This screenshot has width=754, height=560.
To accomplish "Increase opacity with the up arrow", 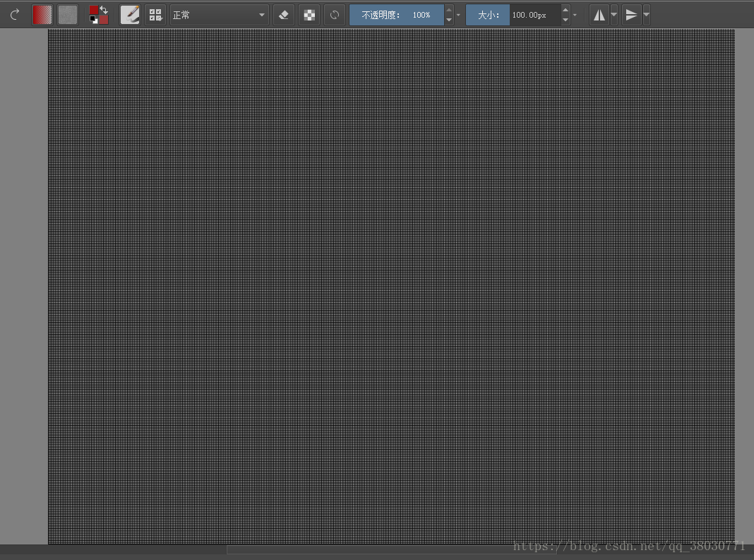I will click(448, 10).
